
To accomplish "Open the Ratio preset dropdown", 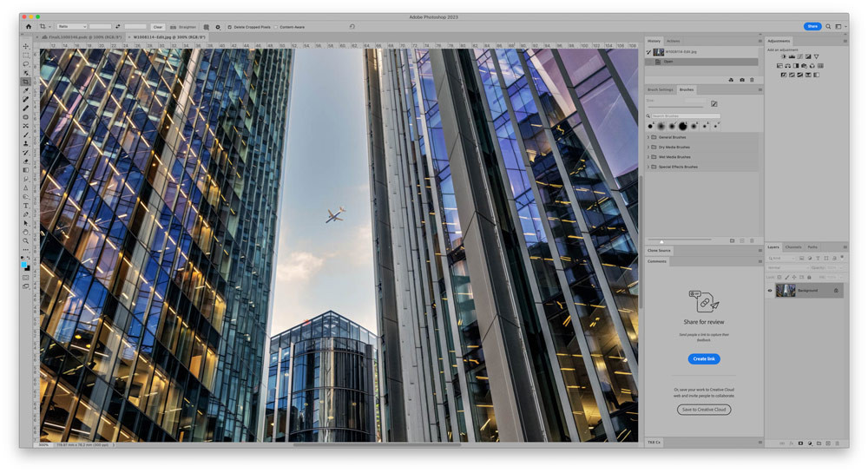I will (x=72, y=27).
